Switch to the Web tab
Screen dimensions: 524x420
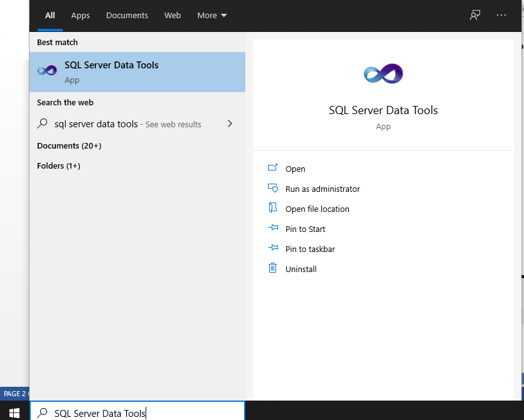(172, 16)
